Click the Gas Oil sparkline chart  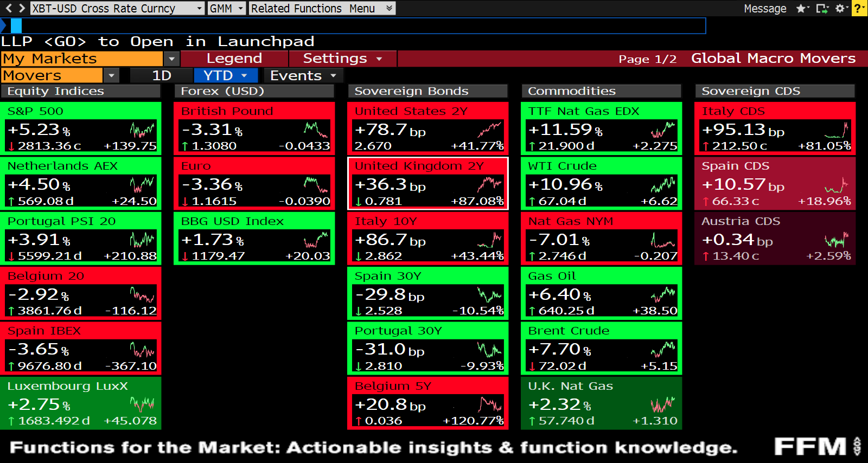[x=663, y=295]
